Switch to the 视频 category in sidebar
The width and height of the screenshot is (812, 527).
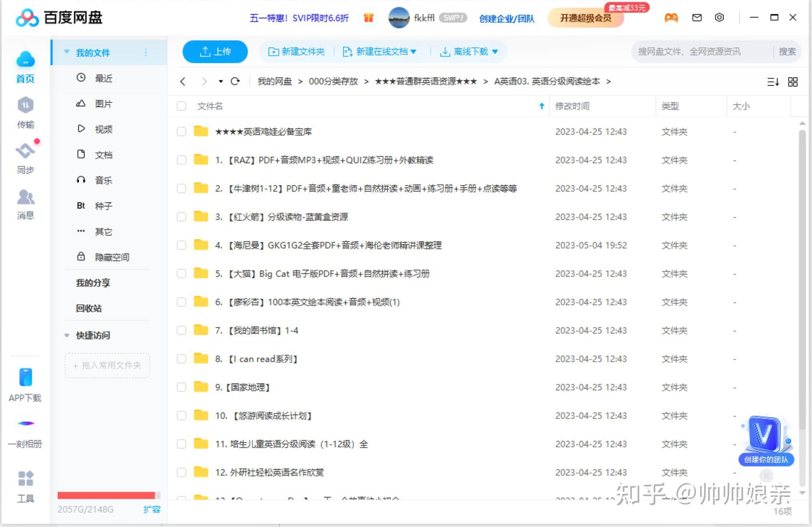[104, 129]
